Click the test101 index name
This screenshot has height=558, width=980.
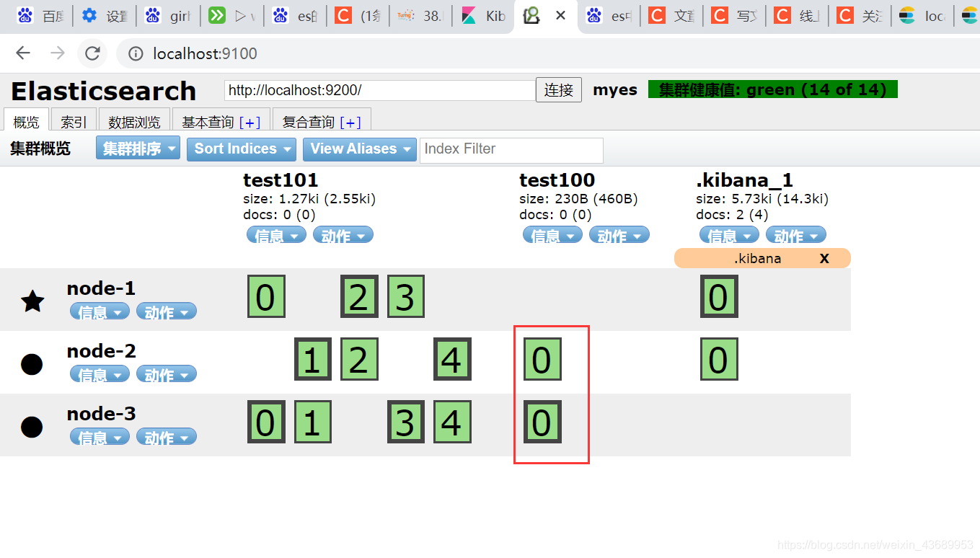coord(281,180)
